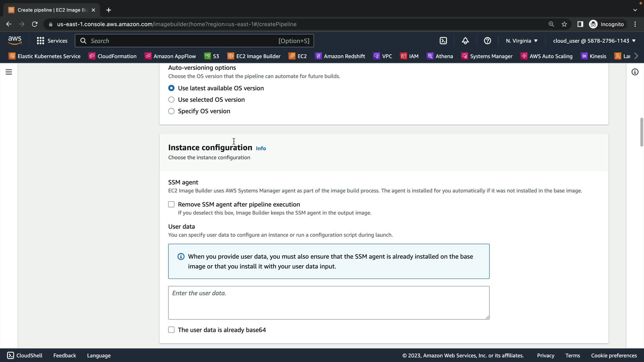The width and height of the screenshot is (644, 362).
Task: Click the AWS logo home icon
Action: coord(15,41)
